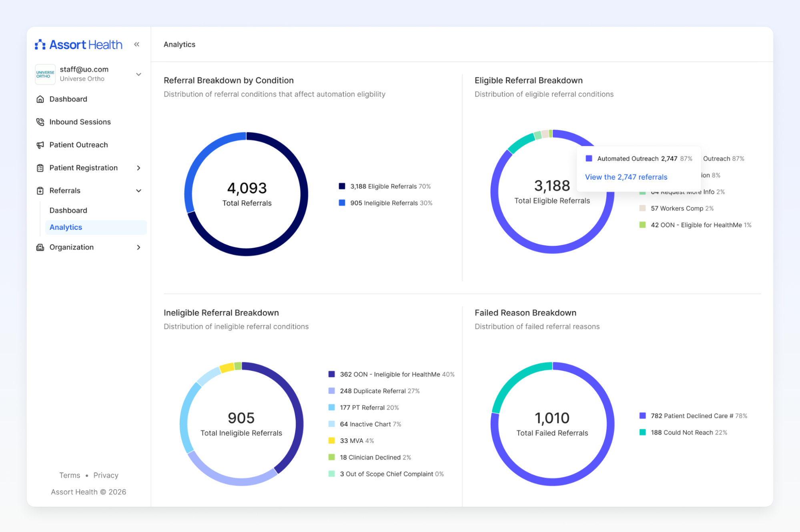Open Dashboard under Referrals
The height and width of the screenshot is (532, 800).
[68, 211]
